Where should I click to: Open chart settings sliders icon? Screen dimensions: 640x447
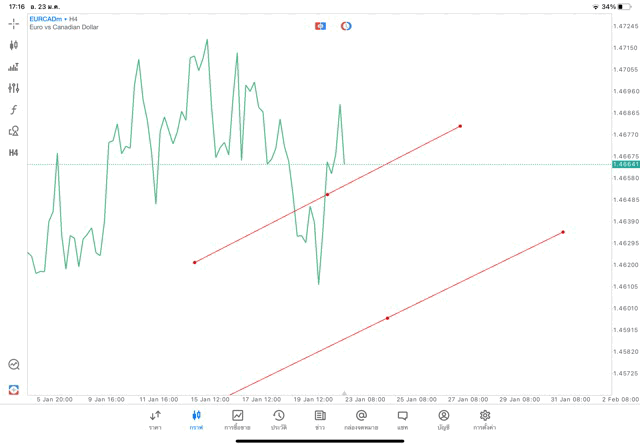tap(14, 88)
